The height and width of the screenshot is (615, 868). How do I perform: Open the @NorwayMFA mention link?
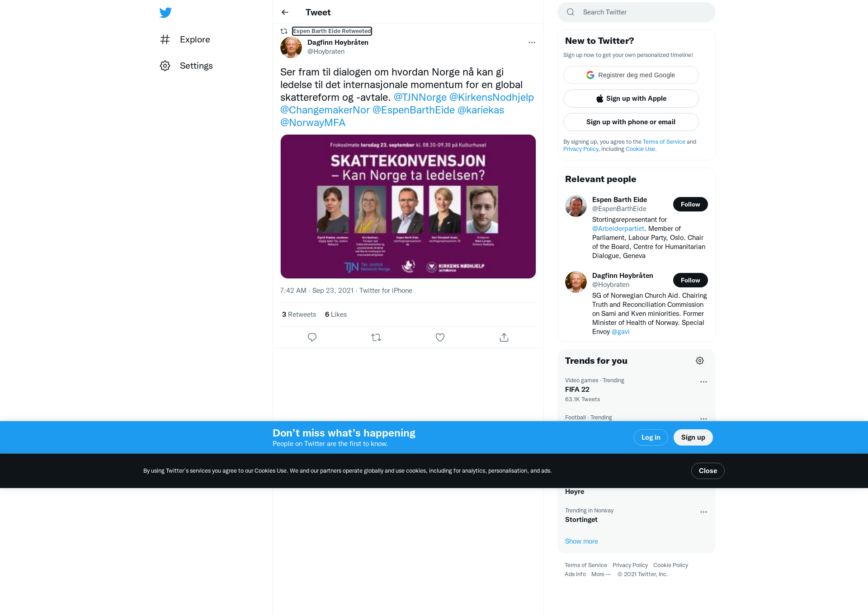[x=313, y=122]
